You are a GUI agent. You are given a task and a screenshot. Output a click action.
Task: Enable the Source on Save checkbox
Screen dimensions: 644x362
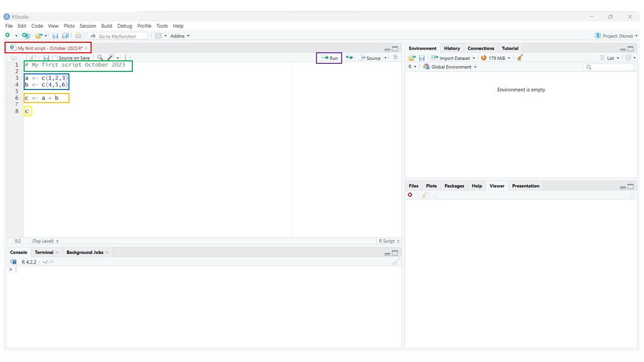pos(55,58)
